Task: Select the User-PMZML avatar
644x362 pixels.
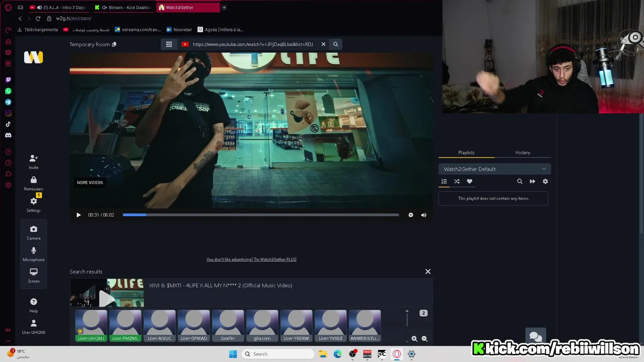Action: (125, 326)
